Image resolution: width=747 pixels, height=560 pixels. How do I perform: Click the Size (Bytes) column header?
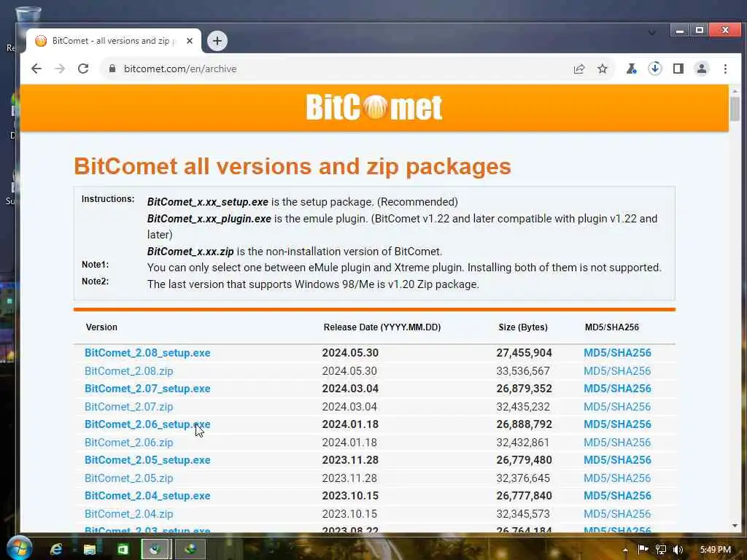523,327
